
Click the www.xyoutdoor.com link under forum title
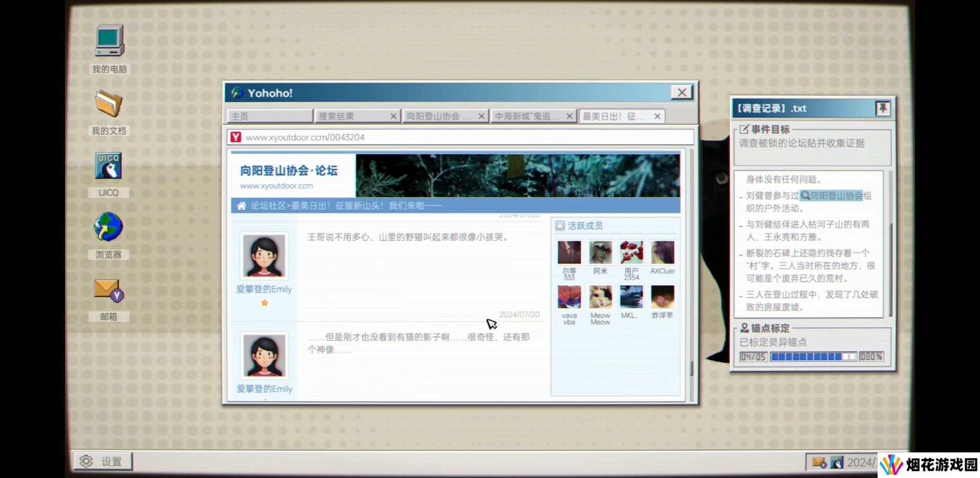tap(276, 186)
